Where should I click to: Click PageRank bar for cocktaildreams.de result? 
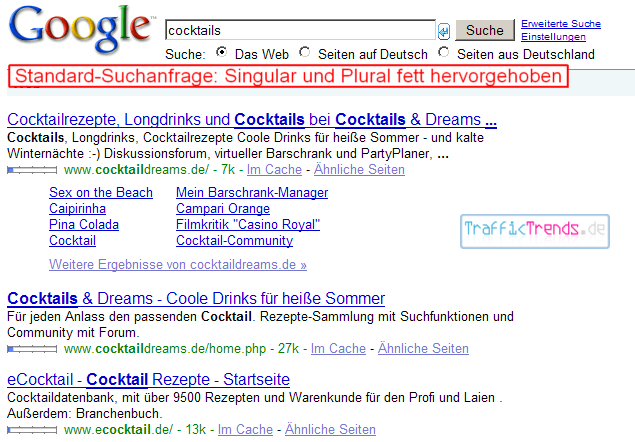(x=32, y=171)
